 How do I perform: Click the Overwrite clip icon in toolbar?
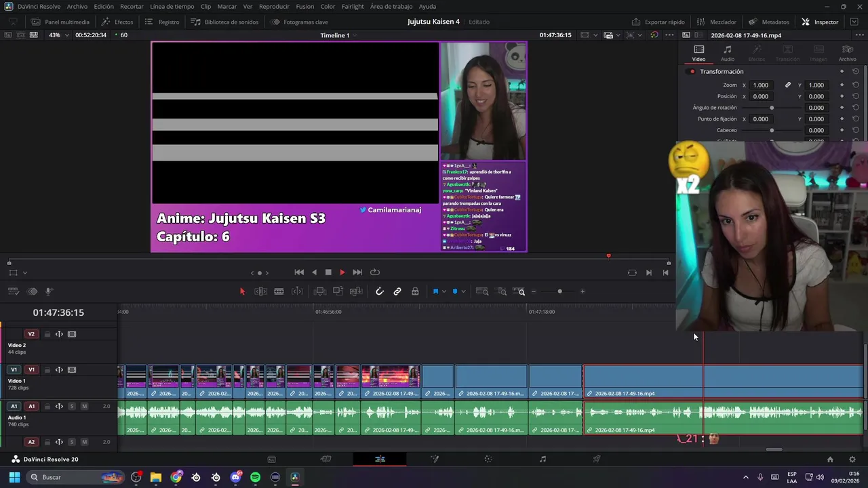tap(338, 291)
